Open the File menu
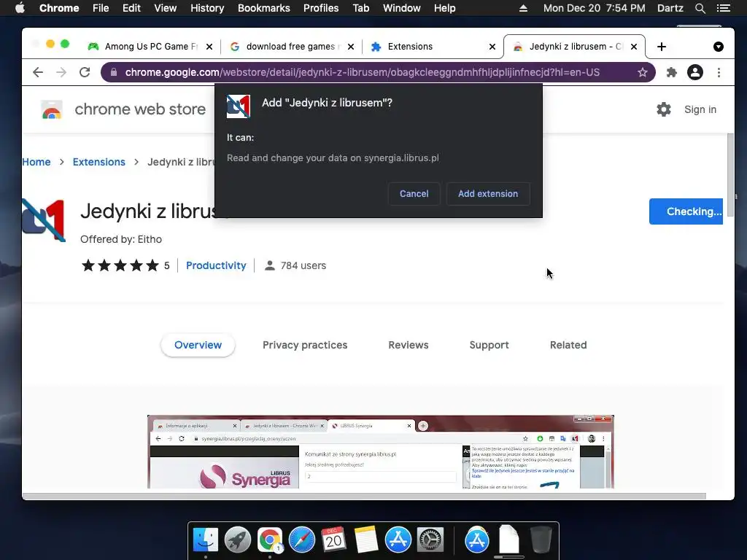This screenshot has width=747, height=560. [x=101, y=8]
